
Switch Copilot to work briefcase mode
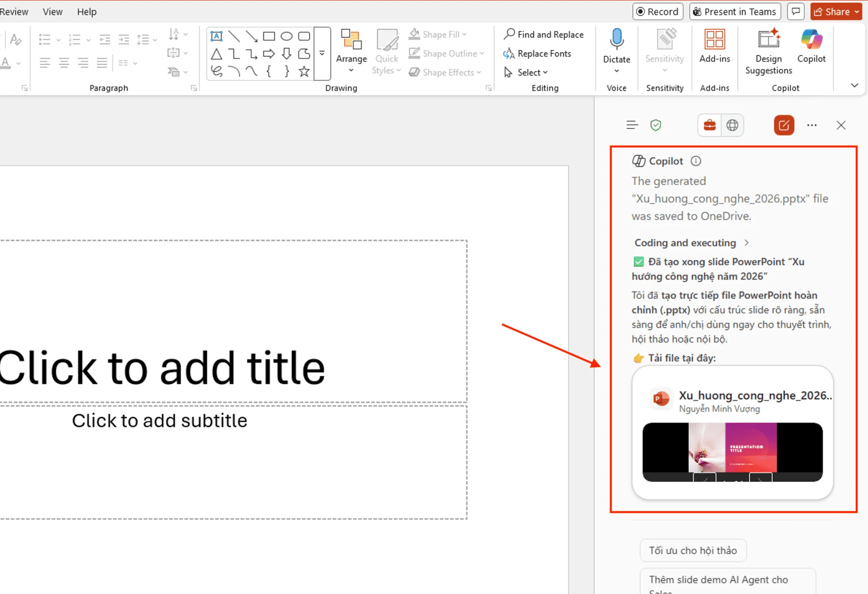(x=709, y=125)
